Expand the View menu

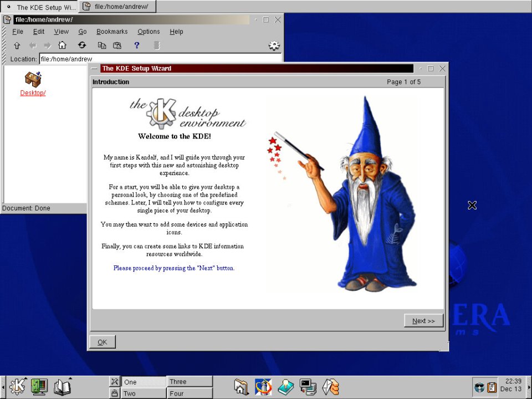click(61, 32)
